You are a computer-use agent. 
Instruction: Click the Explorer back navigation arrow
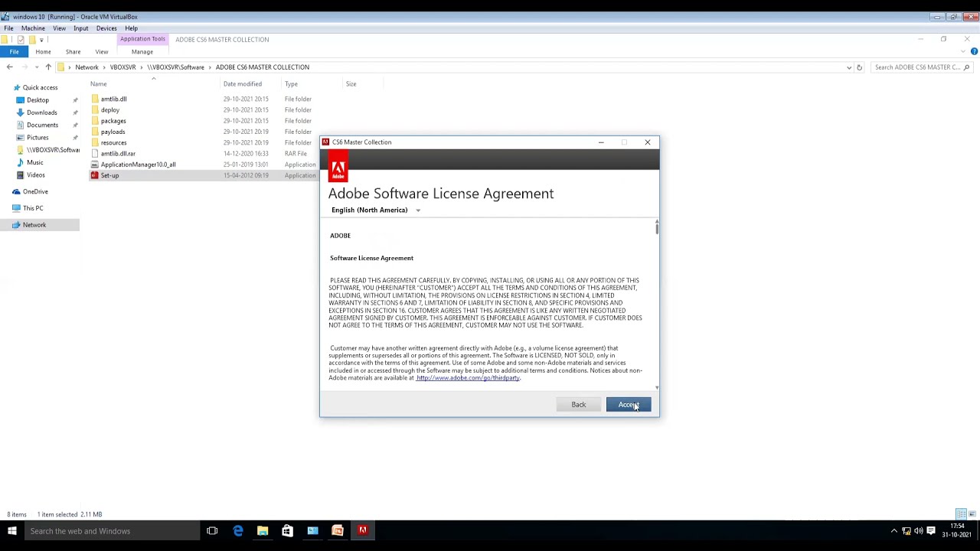10,67
